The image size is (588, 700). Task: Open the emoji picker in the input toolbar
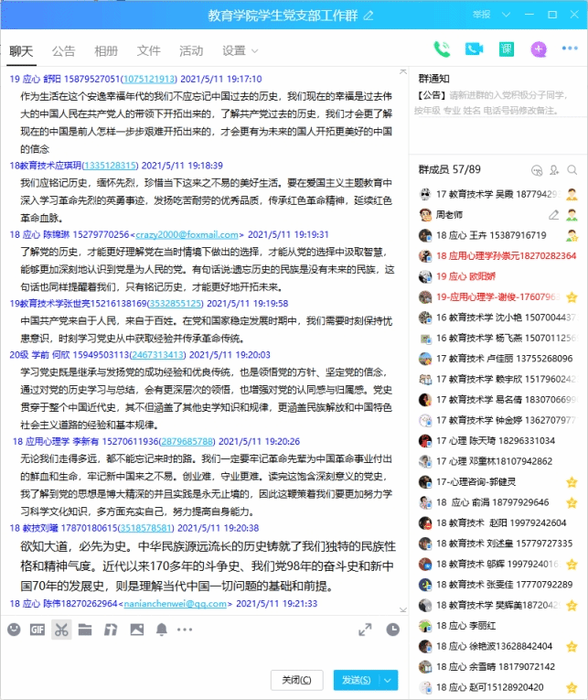(x=14, y=630)
